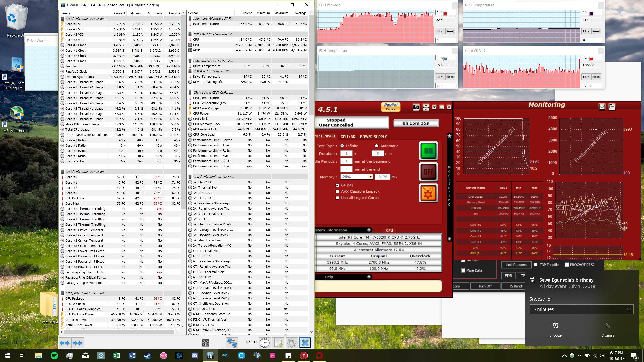Click the HWiNFO log file icon
Screen dimensions: 644x362
[278, 343]
